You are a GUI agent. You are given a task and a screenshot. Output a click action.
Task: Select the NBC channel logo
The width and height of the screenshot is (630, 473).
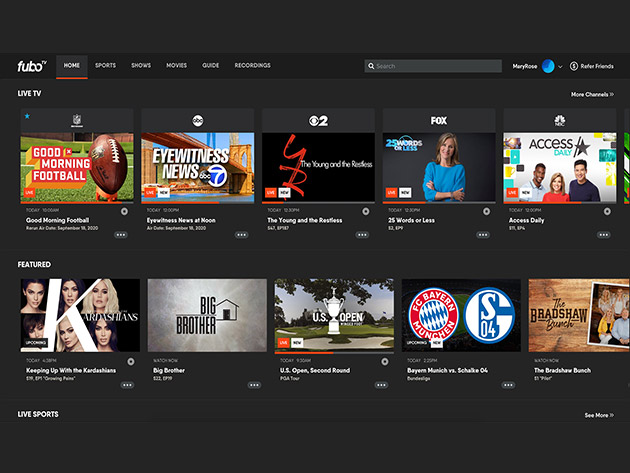tap(560, 120)
